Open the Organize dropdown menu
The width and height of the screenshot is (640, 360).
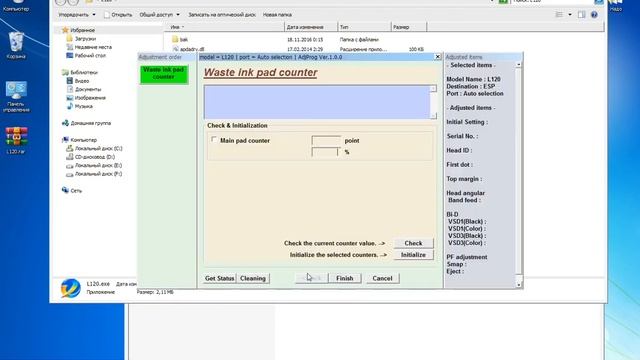pyautogui.click(x=77, y=15)
